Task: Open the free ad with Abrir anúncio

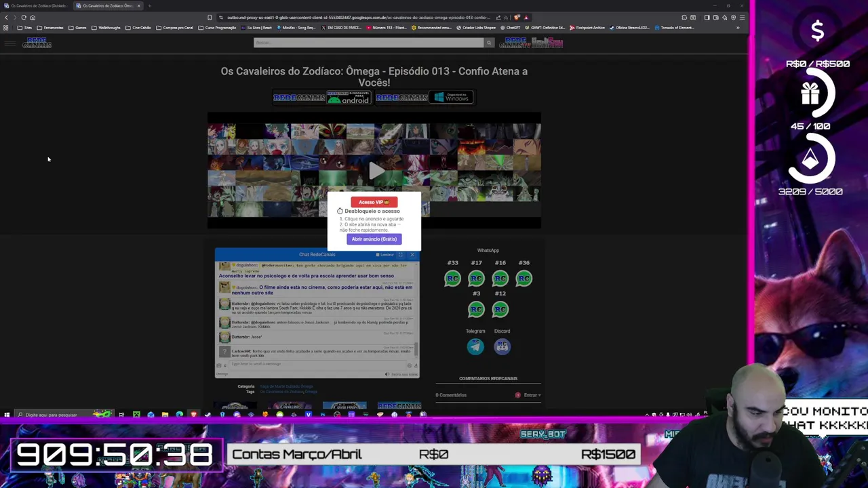Action: point(374,239)
